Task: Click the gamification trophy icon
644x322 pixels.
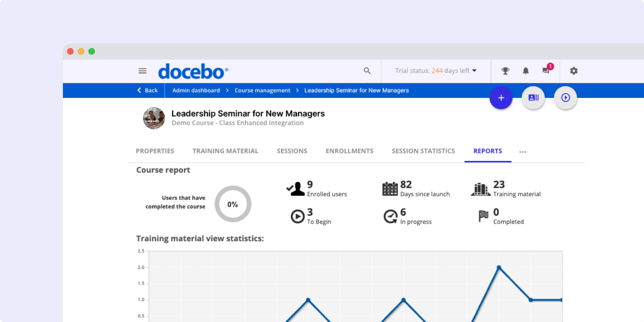Action: (x=505, y=71)
